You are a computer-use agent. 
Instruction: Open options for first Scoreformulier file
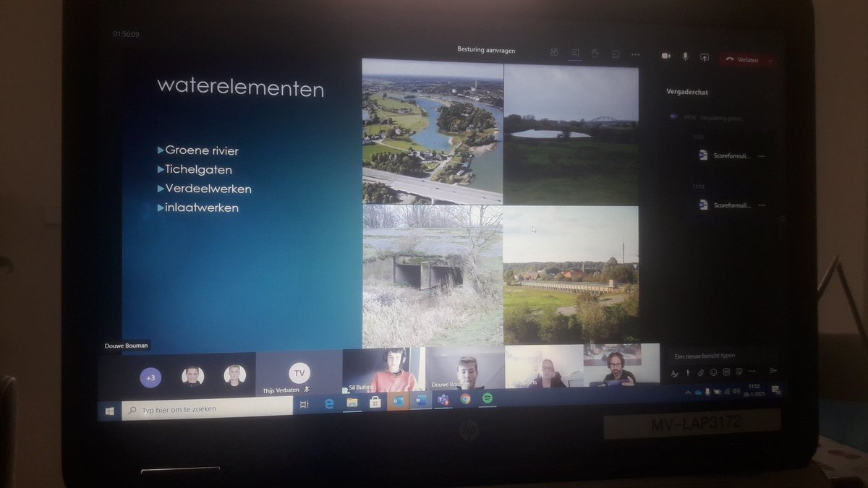click(761, 156)
